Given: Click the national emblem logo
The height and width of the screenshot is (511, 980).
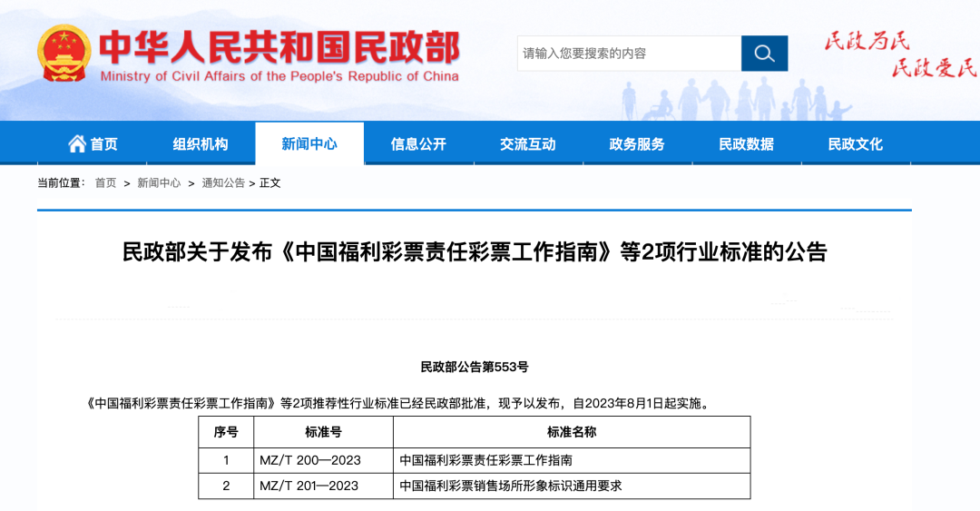Looking at the screenshot, I should [64, 54].
